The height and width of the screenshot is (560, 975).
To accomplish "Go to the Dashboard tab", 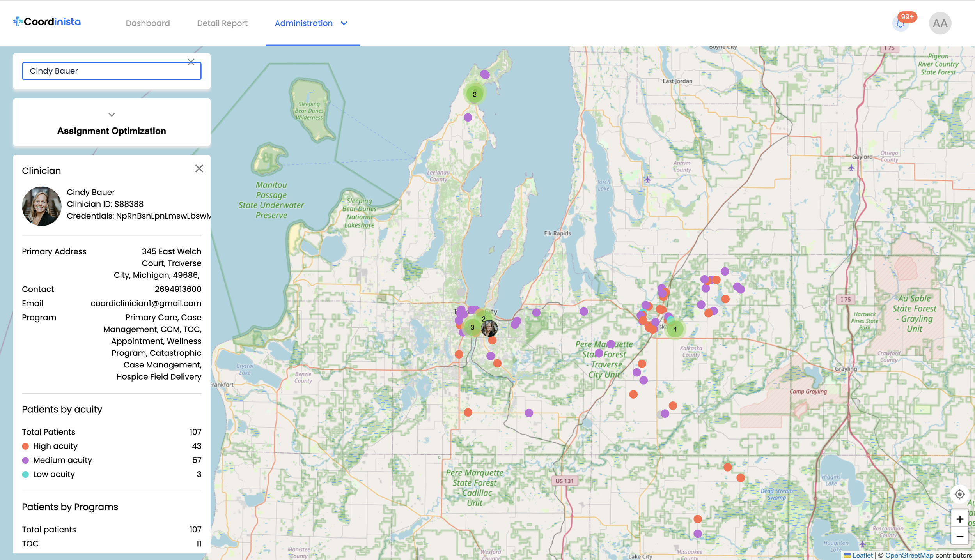I will (x=148, y=23).
